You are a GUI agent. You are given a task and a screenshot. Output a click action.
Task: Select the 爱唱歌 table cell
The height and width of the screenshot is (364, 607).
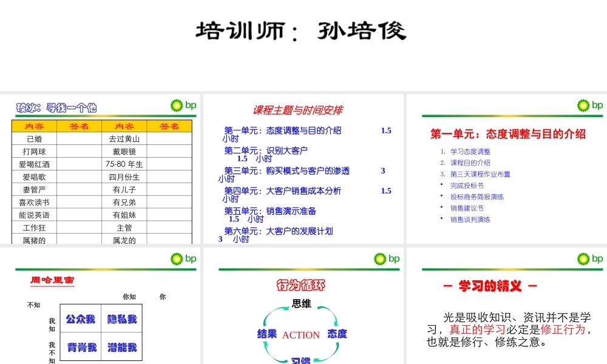click(34, 177)
